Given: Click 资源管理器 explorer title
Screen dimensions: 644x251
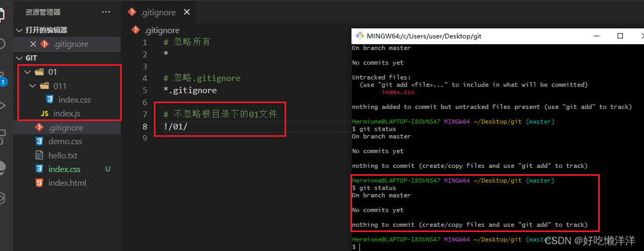Looking at the screenshot, I should point(43,12).
